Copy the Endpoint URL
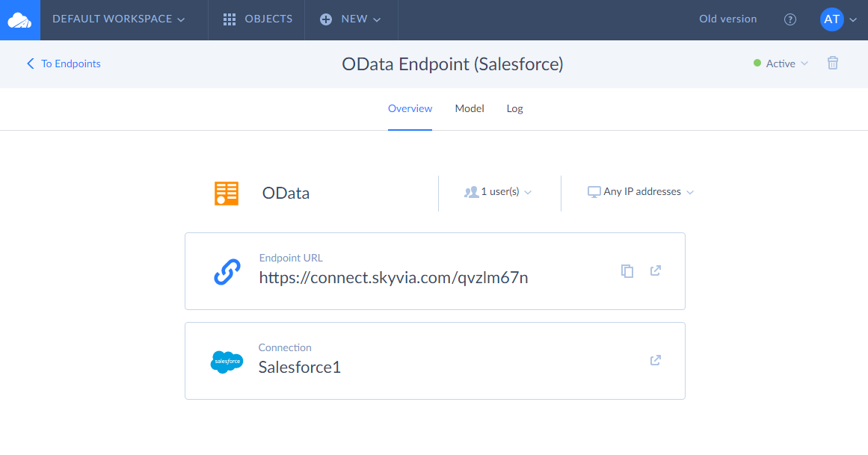The image size is (868, 455). point(627,270)
